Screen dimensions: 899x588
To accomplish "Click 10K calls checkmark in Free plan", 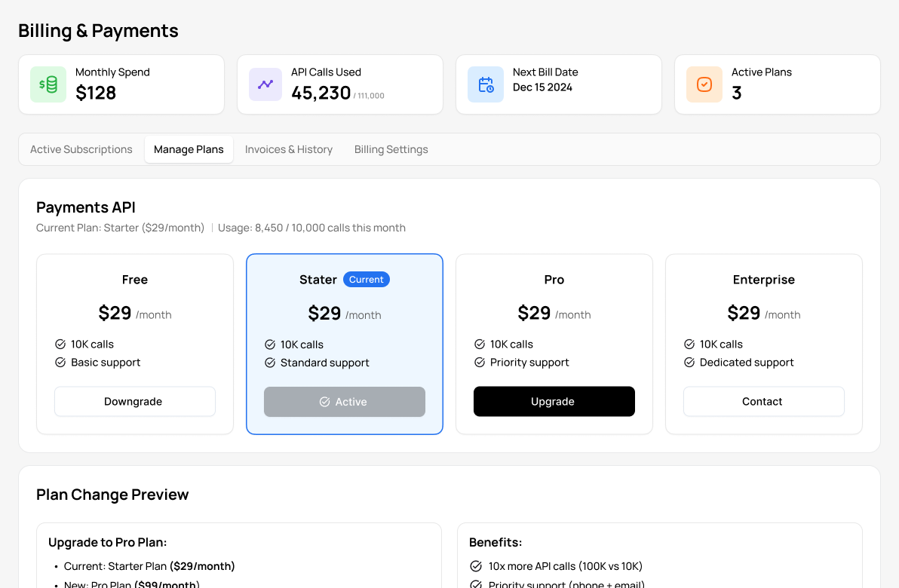I will [60, 344].
